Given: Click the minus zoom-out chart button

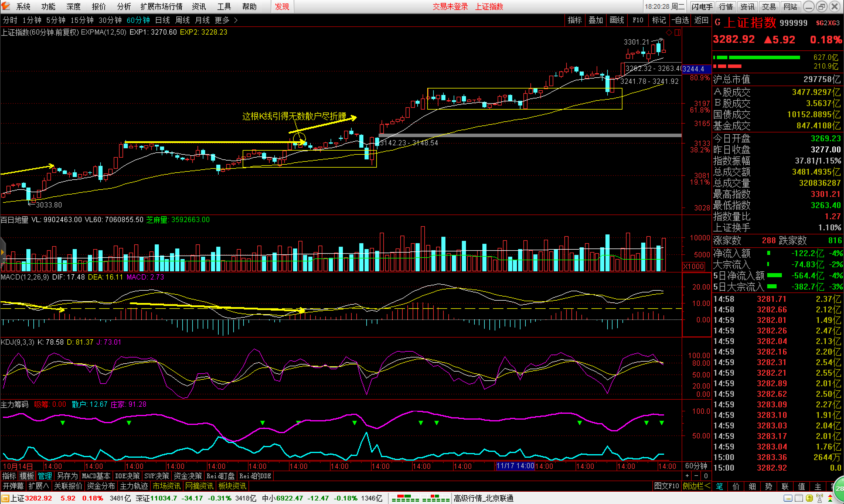Looking at the screenshot, I should [x=696, y=476].
